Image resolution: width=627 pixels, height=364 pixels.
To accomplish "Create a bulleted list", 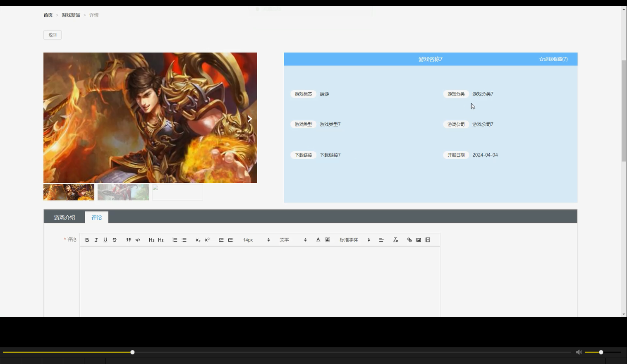I will (184, 240).
